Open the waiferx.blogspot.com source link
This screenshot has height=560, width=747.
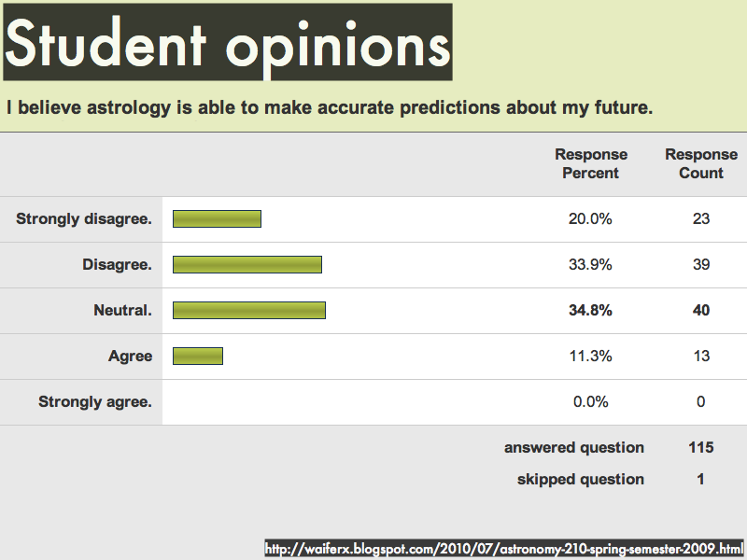click(x=504, y=549)
